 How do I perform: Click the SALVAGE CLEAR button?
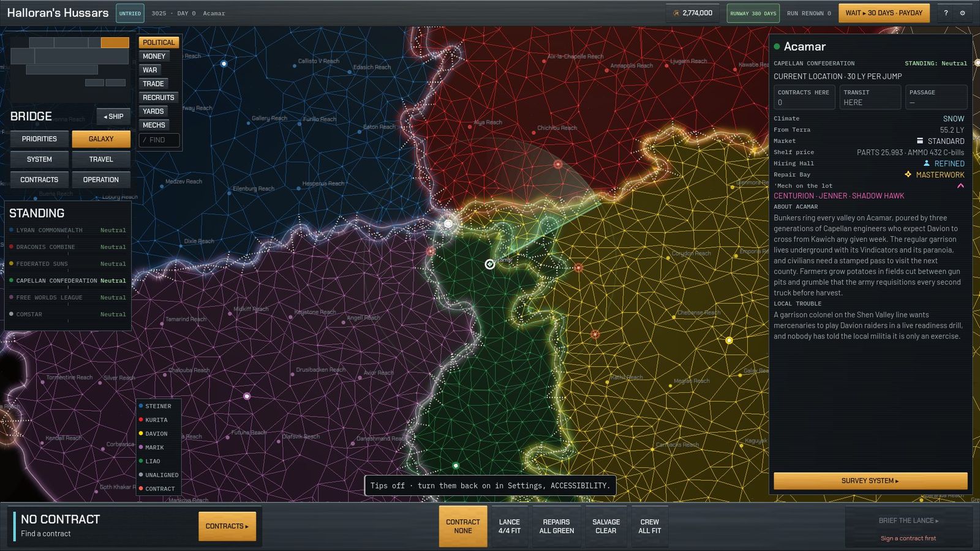point(606,527)
